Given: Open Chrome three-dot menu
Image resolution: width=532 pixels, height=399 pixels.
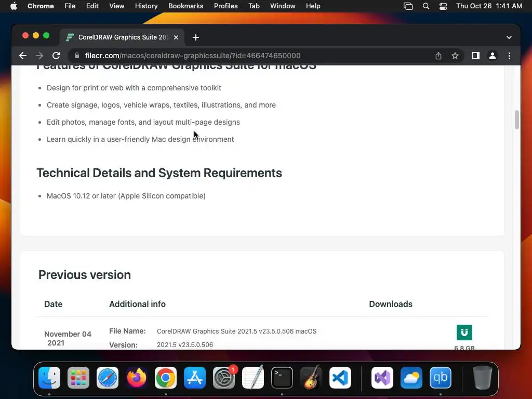Looking at the screenshot, I should pos(509,56).
